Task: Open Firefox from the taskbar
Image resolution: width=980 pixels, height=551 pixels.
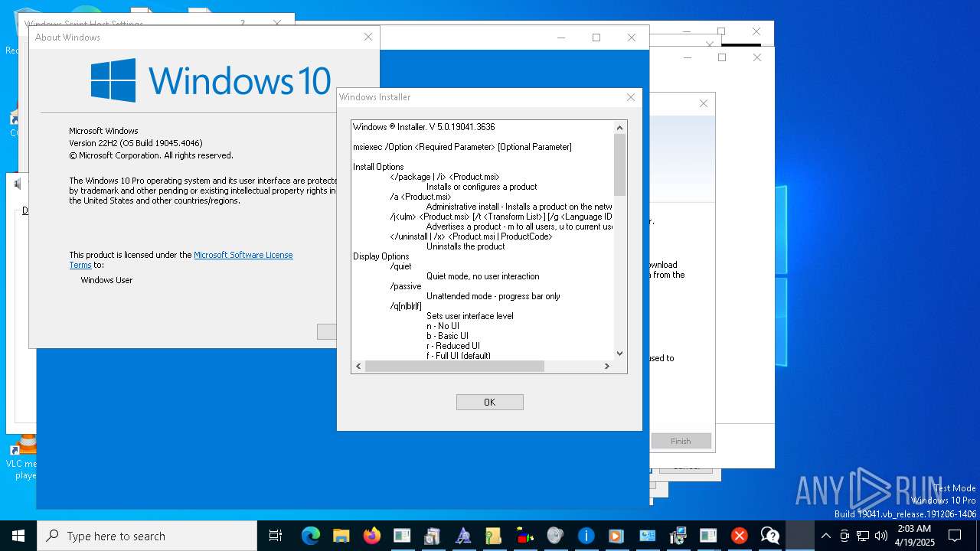Action: click(371, 536)
